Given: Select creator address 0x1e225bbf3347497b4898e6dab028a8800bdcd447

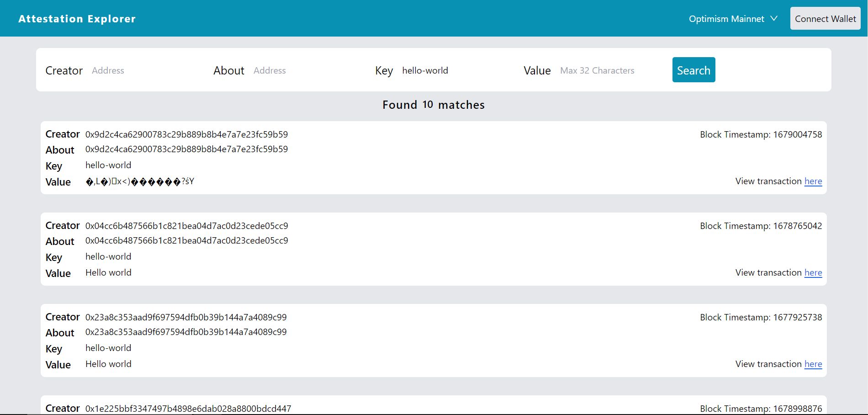Looking at the screenshot, I should click(188, 409).
